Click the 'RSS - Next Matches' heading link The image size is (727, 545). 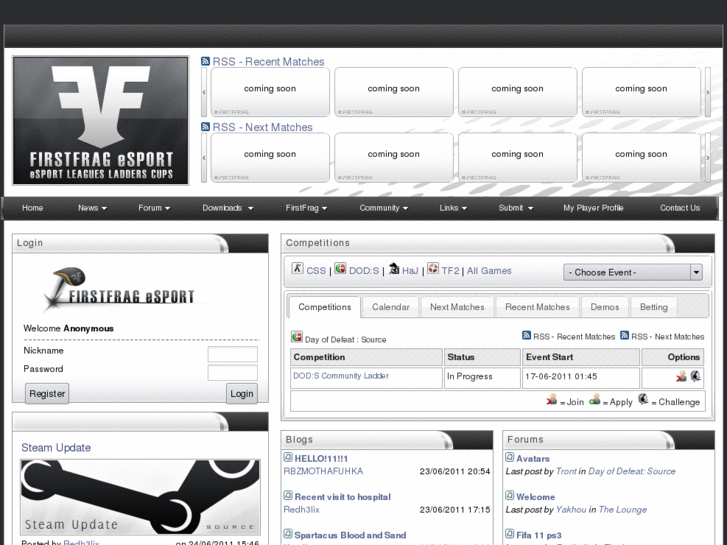[x=262, y=127]
